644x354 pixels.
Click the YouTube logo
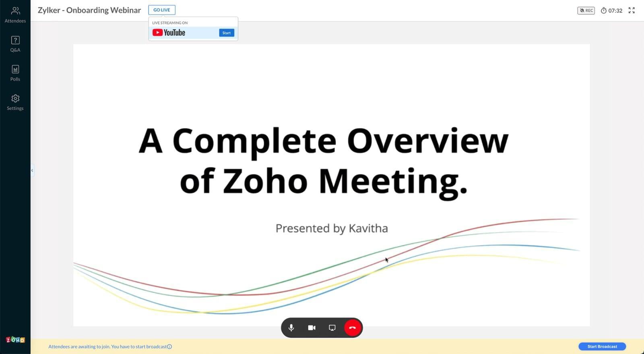[x=169, y=33]
